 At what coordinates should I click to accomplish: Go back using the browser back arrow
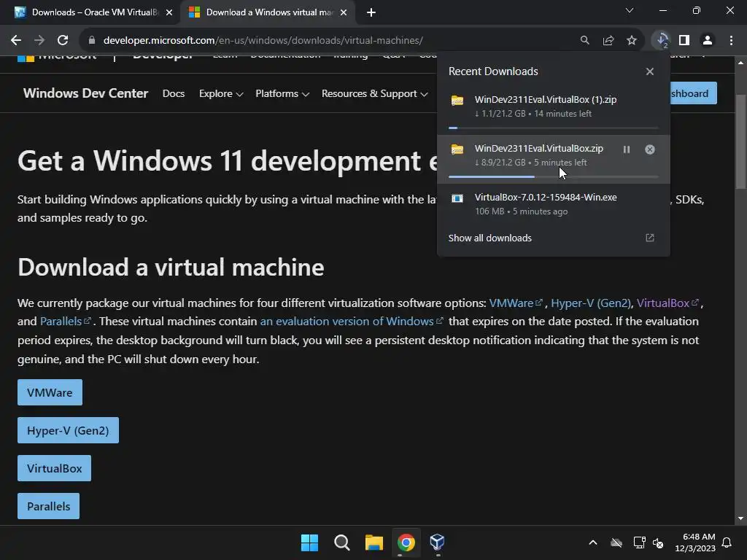[16, 41]
